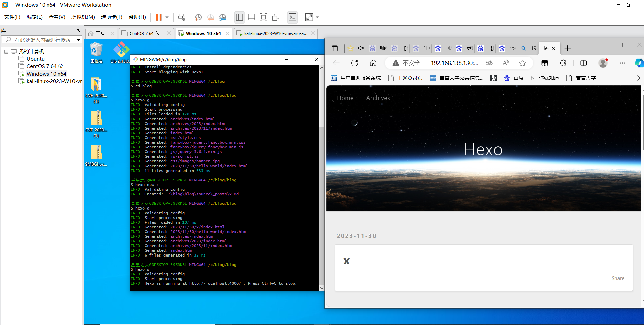Take a snapshot of this virtual machine
Viewport: 644px width, 325px height.
coord(198,17)
